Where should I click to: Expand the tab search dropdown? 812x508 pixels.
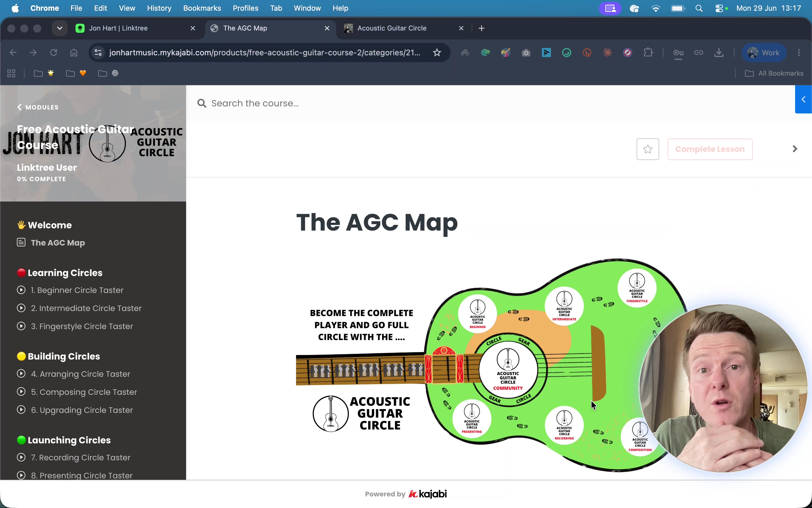point(60,28)
